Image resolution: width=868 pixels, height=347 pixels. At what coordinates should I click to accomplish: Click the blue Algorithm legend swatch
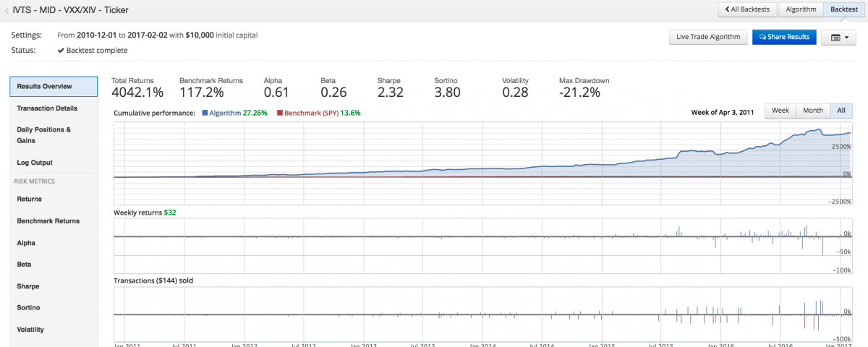point(205,113)
